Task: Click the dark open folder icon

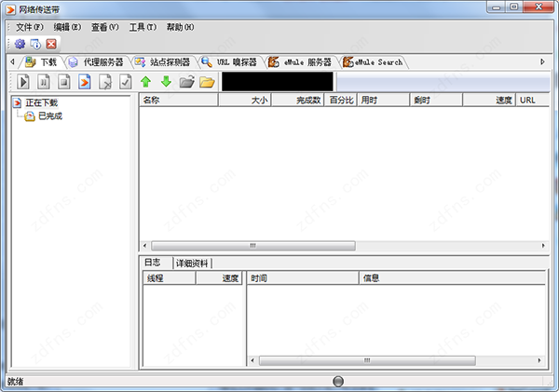Action: coord(186,83)
